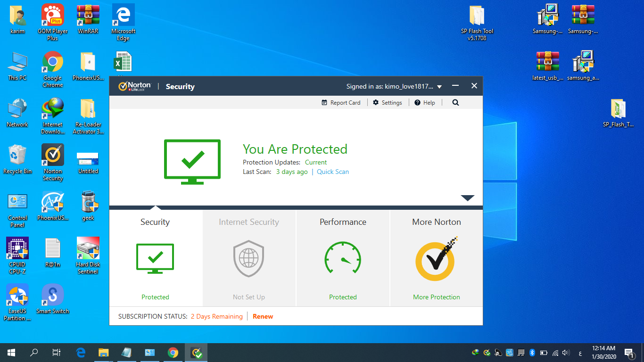Open File Explorer from the taskbar

[x=104, y=353]
